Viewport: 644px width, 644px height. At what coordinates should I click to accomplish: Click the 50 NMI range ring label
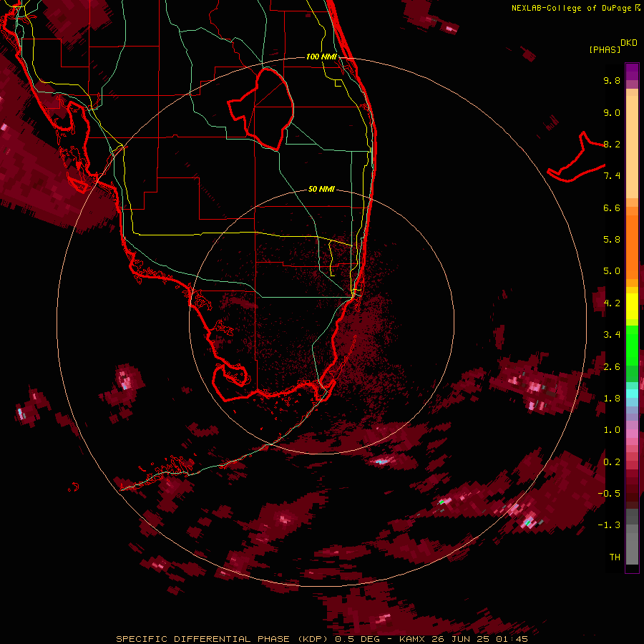click(x=321, y=189)
